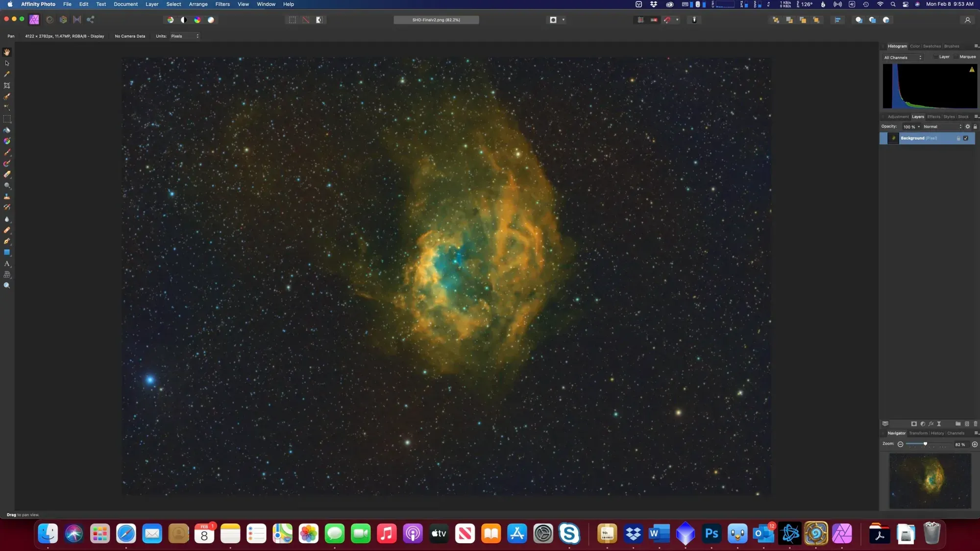Viewport: 980px width, 551px height.
Task: Select the Artistic Text tool
Action: click(x=7, y=264)
